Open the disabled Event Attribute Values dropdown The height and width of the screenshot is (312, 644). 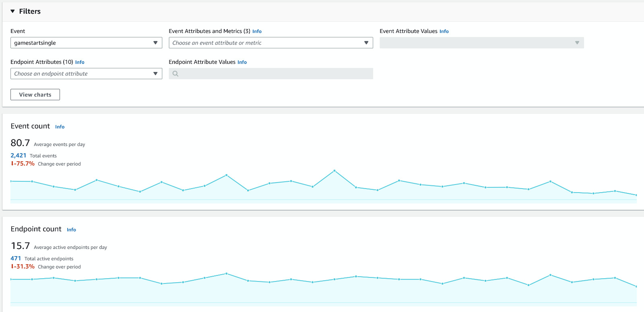click(x=481, y=43)
